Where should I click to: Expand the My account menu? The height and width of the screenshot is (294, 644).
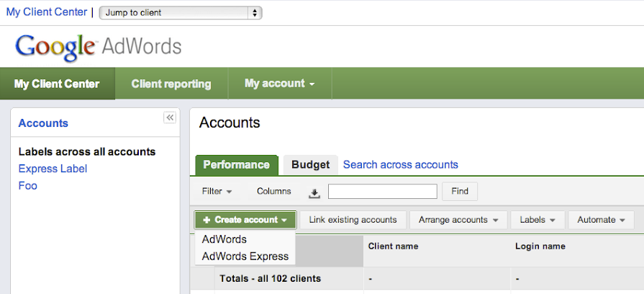[x=279, y=84]
